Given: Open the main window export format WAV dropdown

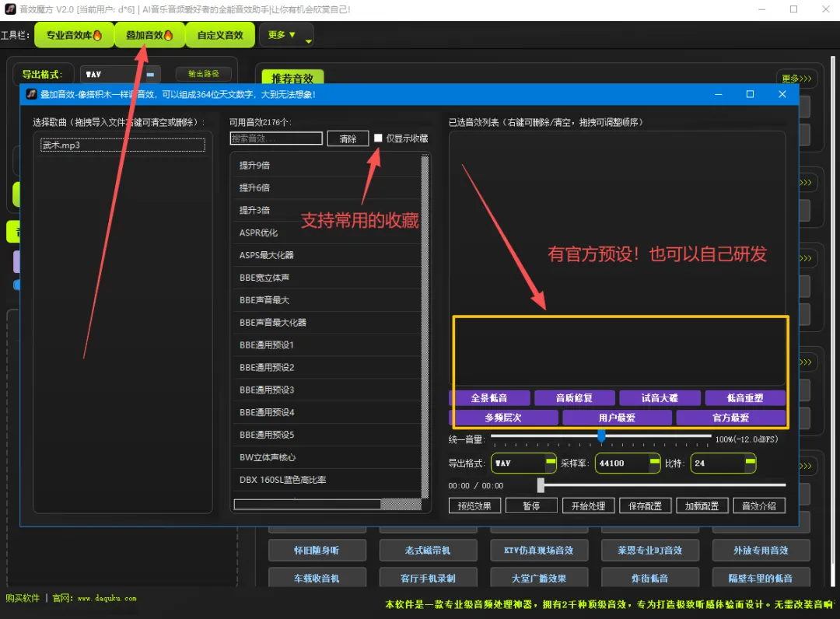Looking at the screenshot, I should pos(121,75).
